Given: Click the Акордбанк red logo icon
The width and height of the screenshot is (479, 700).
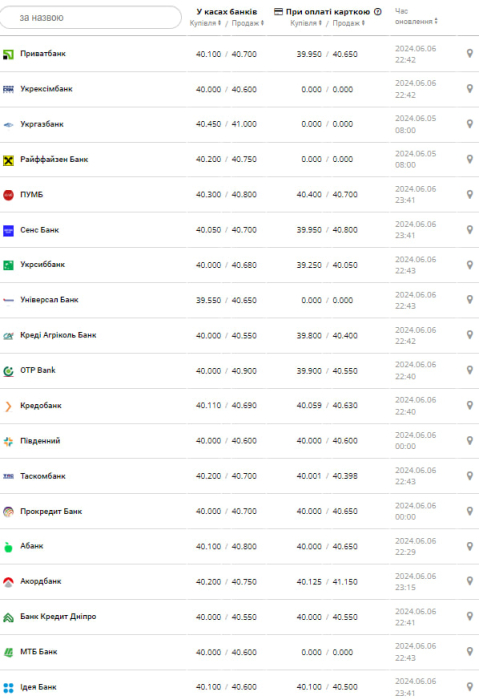Looking at the screenshot, I should [x=8, y=582].
